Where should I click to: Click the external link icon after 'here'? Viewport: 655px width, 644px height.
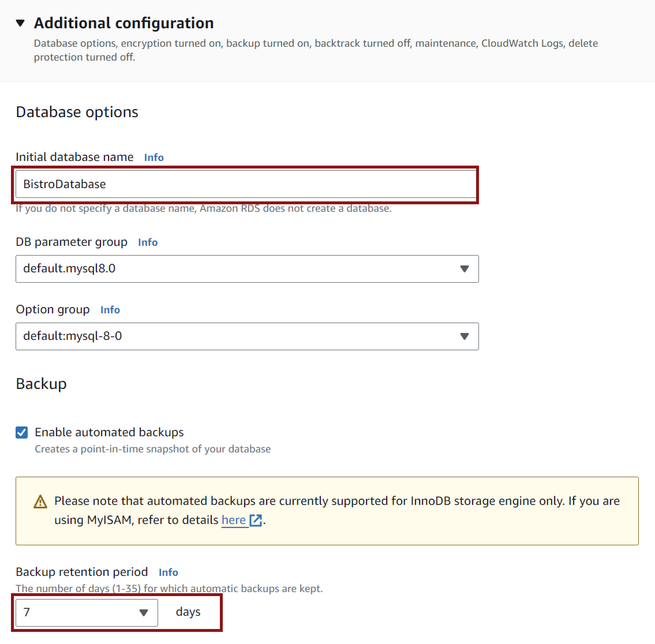(x=256, y=520)
